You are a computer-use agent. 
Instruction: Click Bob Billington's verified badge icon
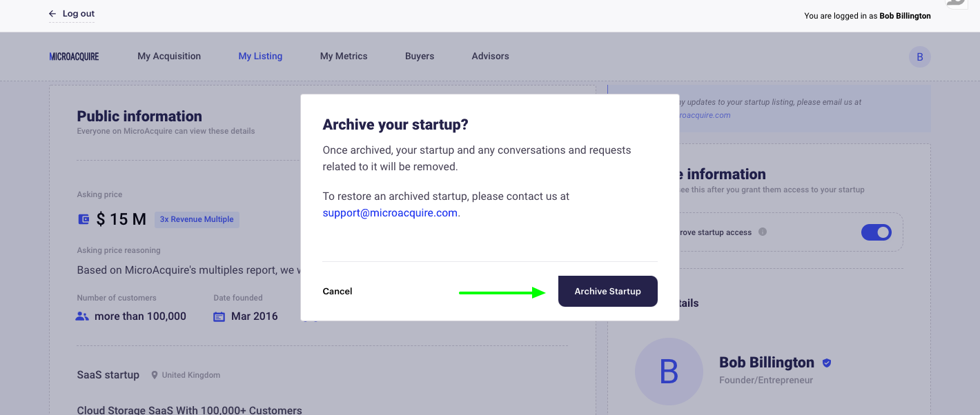827,363
